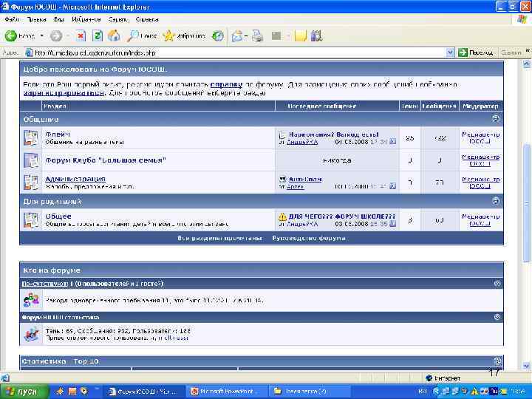The height and width of the screenshot is (399, 532).
Task: Click the Mail envelope toolbar icon
Action: 238,35
